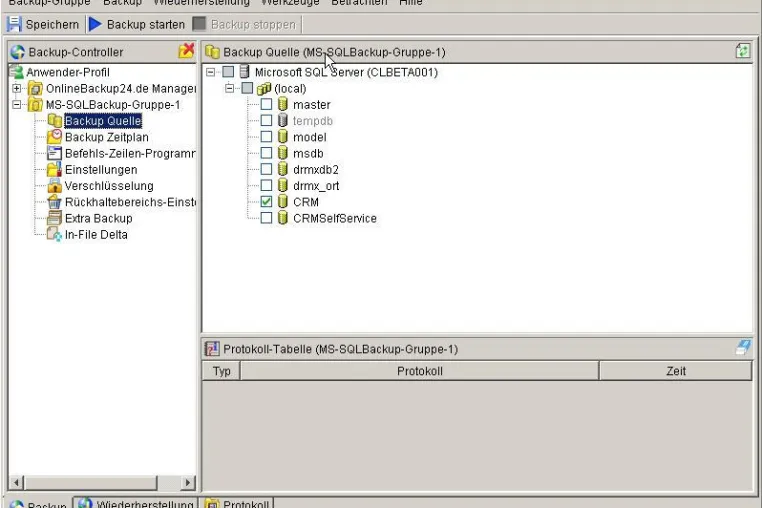Select the drmxdb2 database name

pos(316,170)
